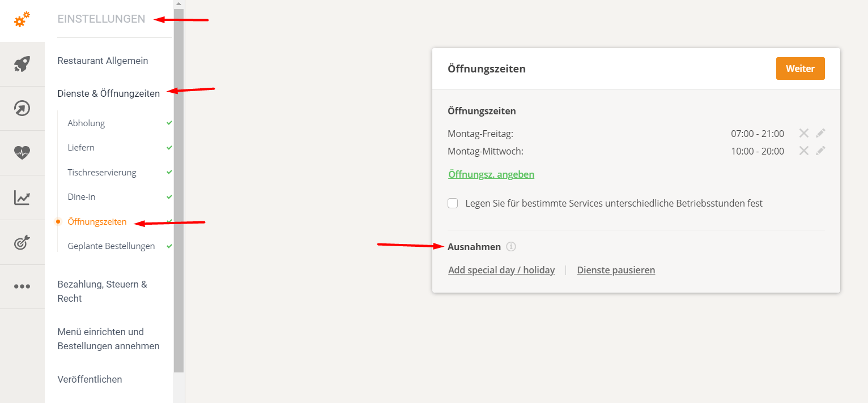
Task: Collapse the Dienste & Öffnungzeiten section
Action: click(108, 93)
